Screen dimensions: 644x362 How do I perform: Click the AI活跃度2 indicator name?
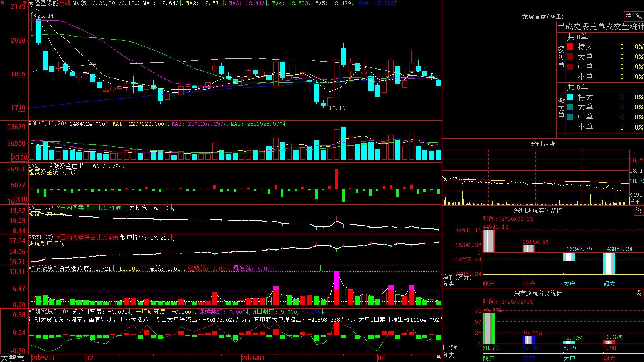point(43,269)
